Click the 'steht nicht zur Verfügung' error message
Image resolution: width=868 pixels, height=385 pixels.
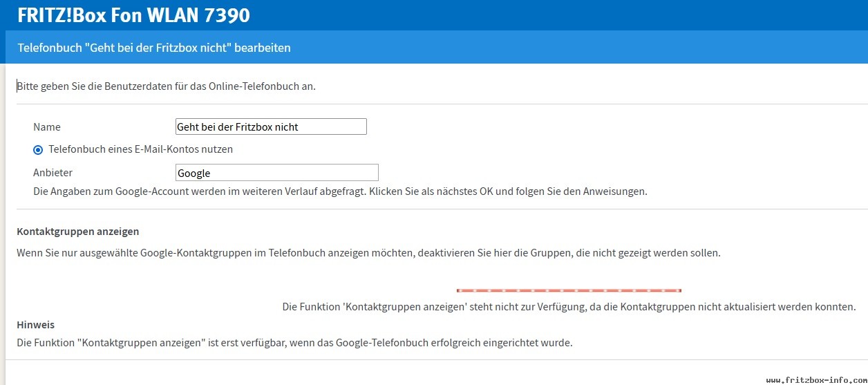569,307
